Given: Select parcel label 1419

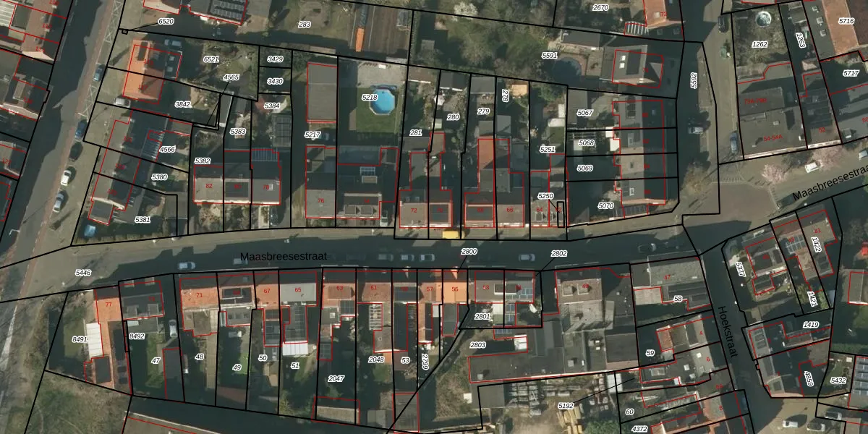Looking at the screenshot, I should [x=811, y=325].
